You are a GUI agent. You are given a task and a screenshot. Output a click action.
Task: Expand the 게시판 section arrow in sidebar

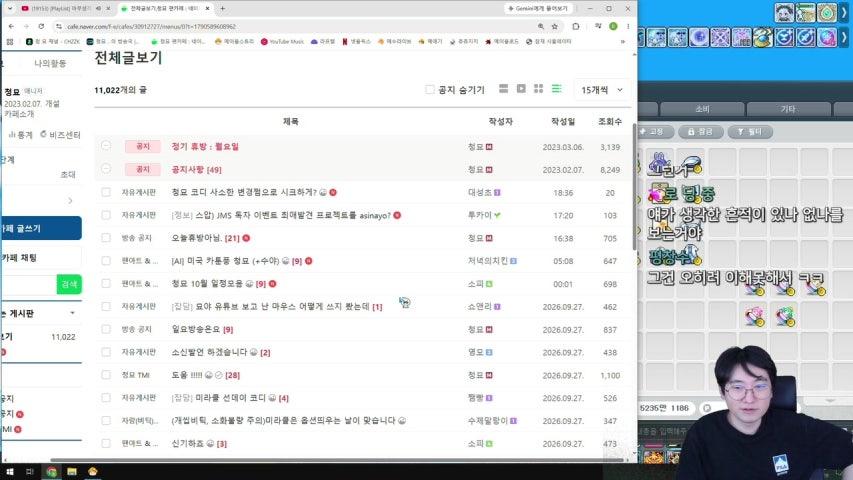(72, 313)
